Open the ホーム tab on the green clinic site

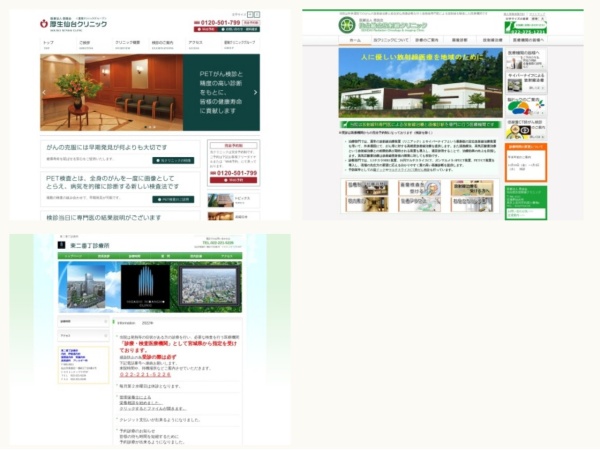[x=355, y=41]
